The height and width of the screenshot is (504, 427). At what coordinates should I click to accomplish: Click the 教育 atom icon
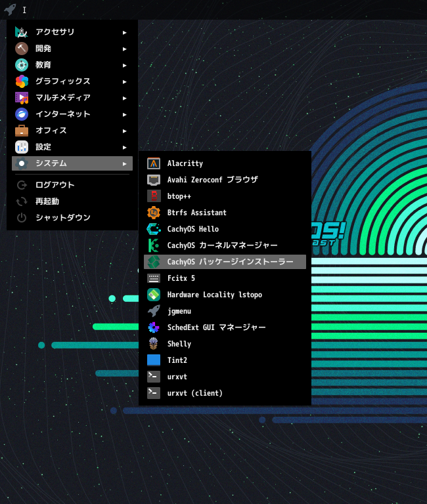tap(22, 65)
